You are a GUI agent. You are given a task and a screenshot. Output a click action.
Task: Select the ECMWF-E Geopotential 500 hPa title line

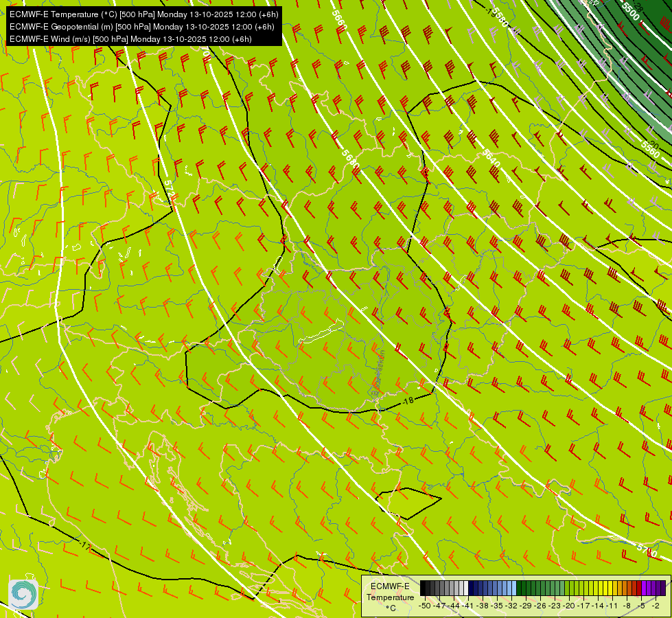(x=142, y=27)
